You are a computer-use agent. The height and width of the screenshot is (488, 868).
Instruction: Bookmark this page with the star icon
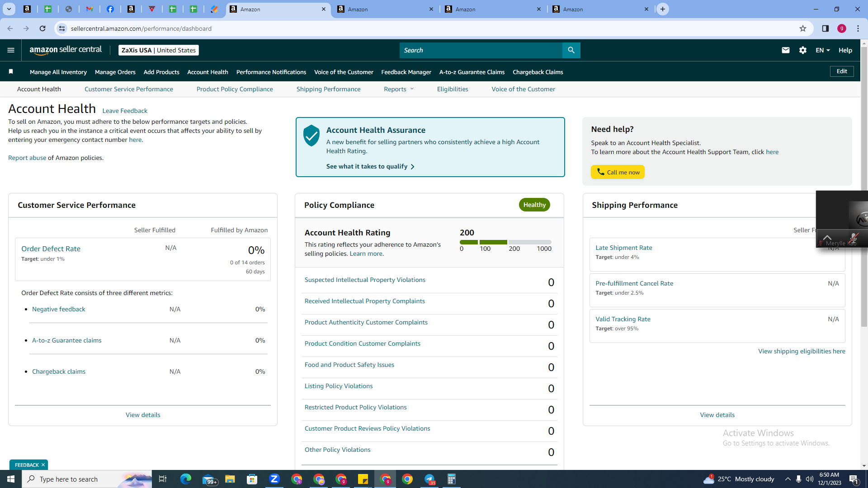coord(803,28)
